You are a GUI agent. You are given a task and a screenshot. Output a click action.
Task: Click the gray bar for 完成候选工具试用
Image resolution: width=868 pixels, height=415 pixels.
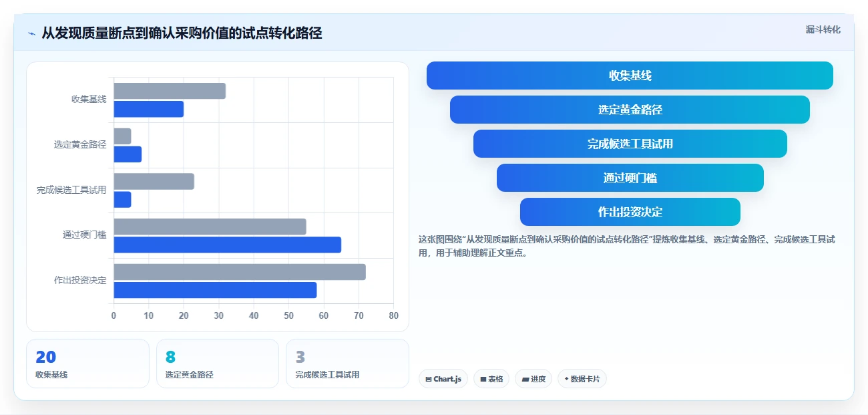[154, 181]
